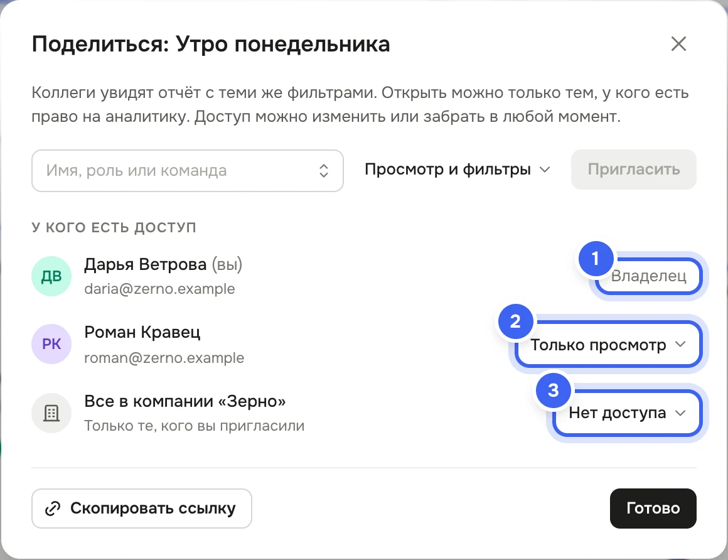
Task: Click the name, role or team input field
Action: coord(187,170)
